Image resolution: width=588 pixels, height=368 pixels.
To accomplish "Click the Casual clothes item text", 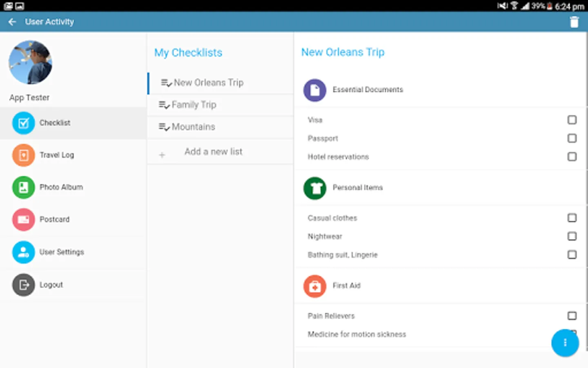I will point(332,218).
